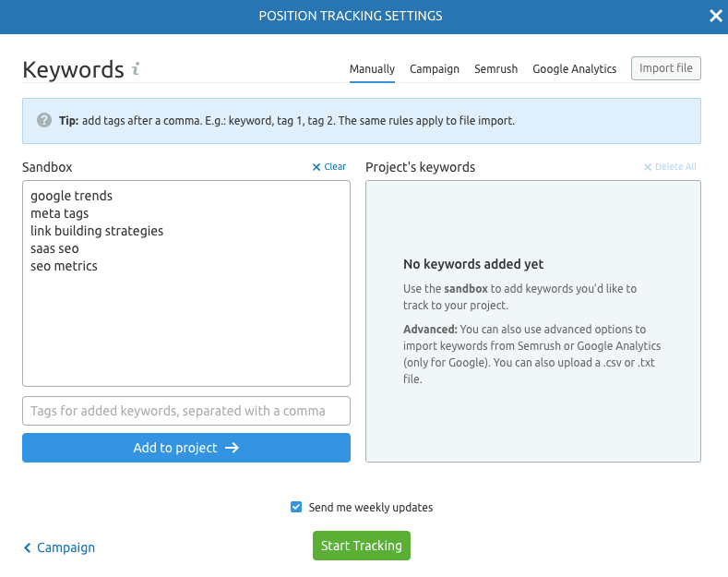Click Delete All above Project's keywords
This screenshot has height=577, width=728.
click(670, 167)
